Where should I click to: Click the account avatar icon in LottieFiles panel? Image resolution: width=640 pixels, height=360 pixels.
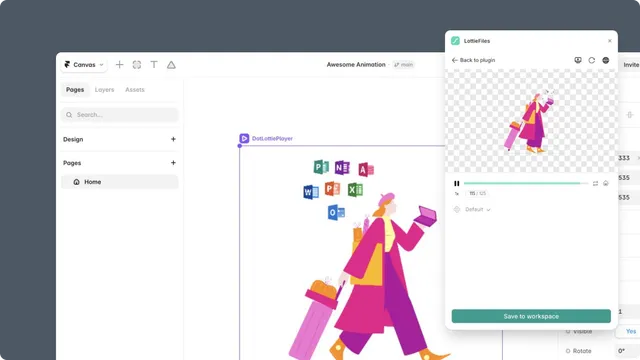pos(578,60)
